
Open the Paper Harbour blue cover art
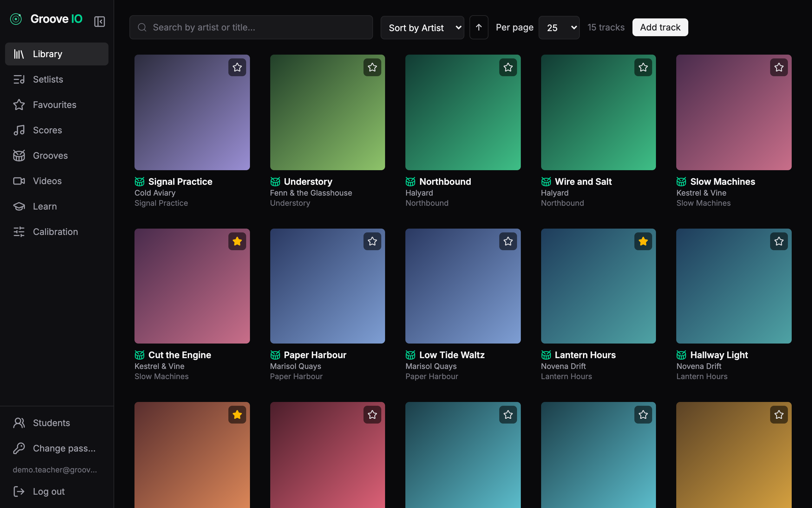click(327, 286)
